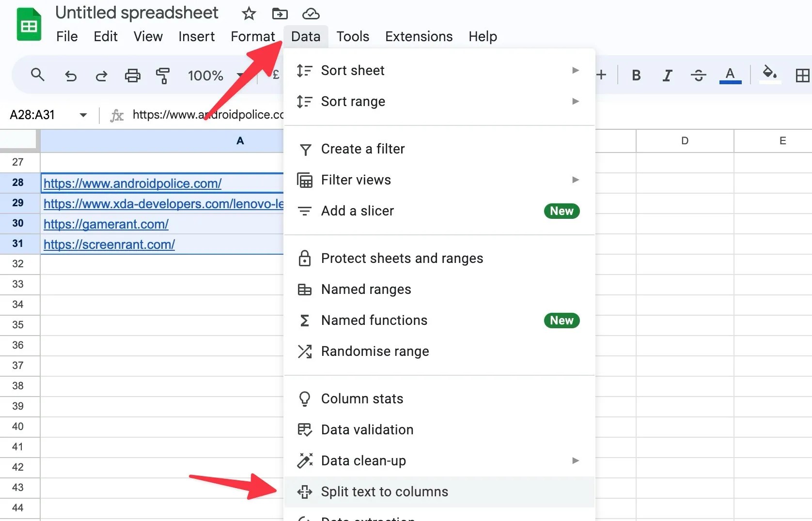812x521 pixels.
Task: Open the Tools menu
Action: coord(352,36)
